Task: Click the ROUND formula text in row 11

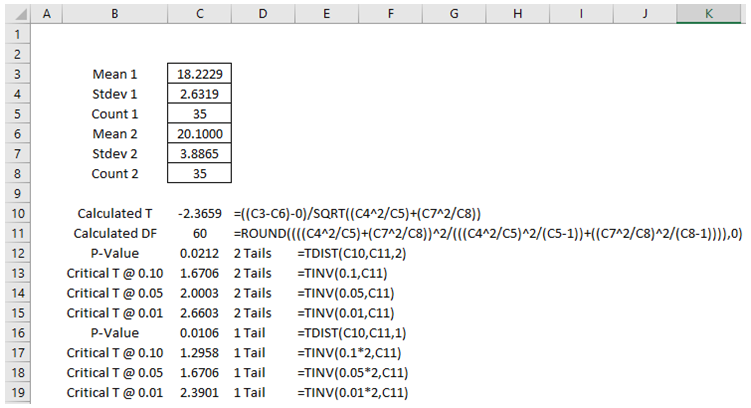Action: pos(488,233)
